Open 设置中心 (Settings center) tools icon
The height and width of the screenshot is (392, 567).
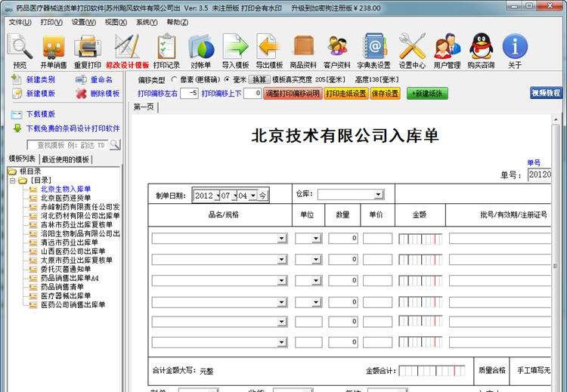coord(412,48)
